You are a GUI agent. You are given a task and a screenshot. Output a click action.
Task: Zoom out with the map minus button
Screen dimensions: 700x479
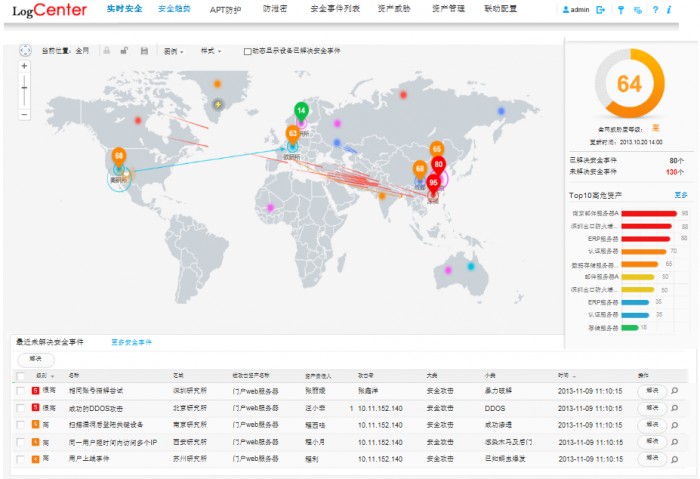click(x=24, y=115)
